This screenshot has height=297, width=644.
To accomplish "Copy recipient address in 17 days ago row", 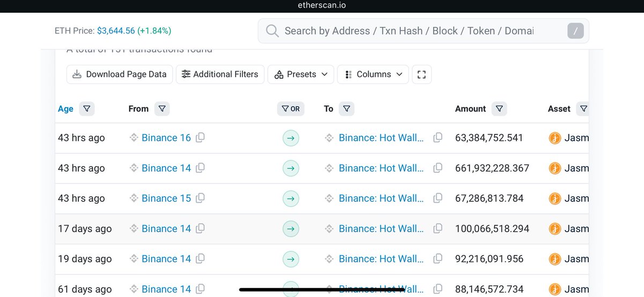I will [438, 228].
